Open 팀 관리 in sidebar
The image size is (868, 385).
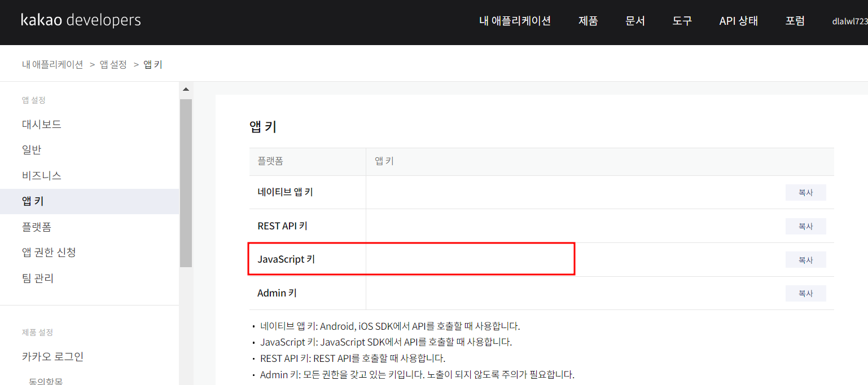coord(38,278)
